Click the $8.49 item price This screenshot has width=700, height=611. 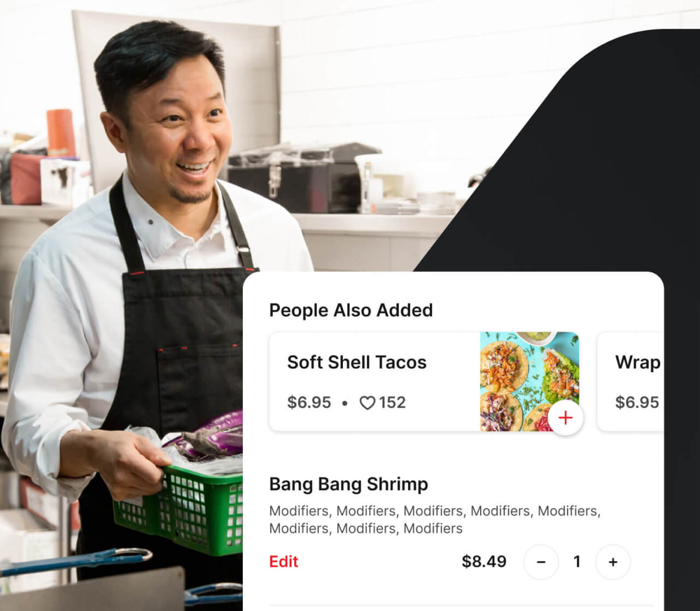[x=484, y=561]
